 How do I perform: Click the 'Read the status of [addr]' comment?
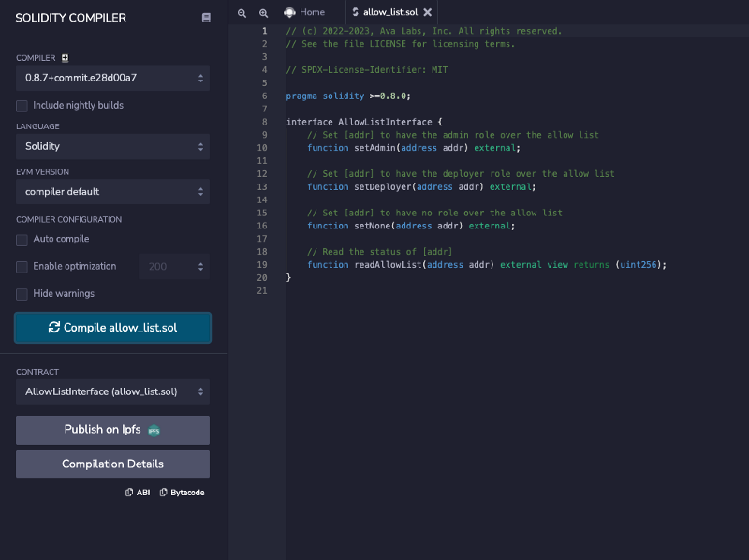click(x=380, y=252)
